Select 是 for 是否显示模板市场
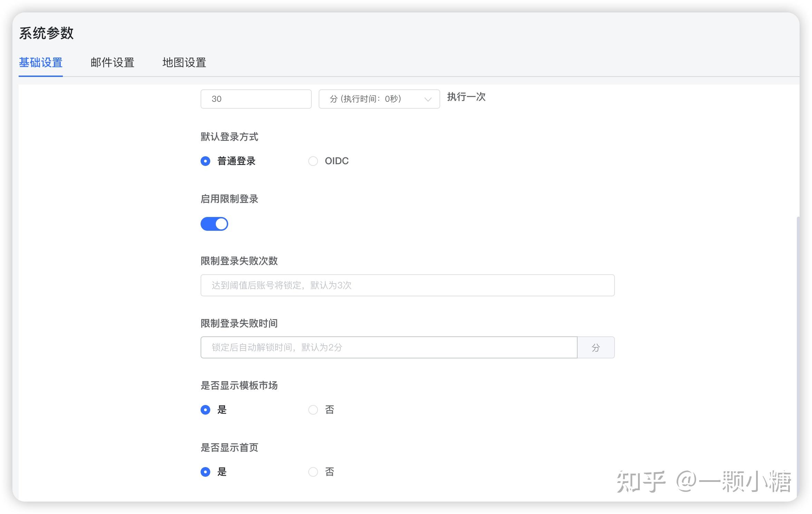 coord(205,409)
